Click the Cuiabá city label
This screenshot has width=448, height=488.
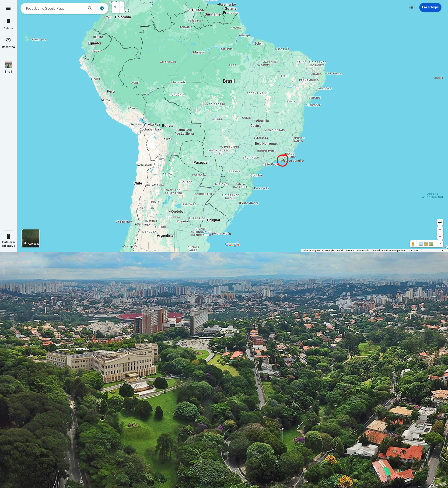[217, 119]
